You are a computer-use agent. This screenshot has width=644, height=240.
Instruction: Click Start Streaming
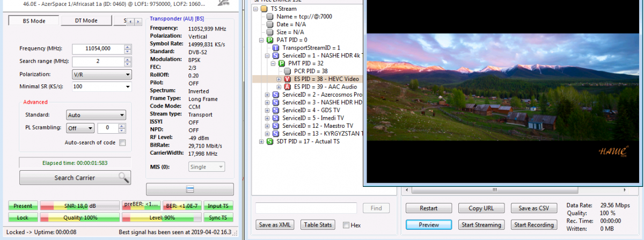click(481, 225)
